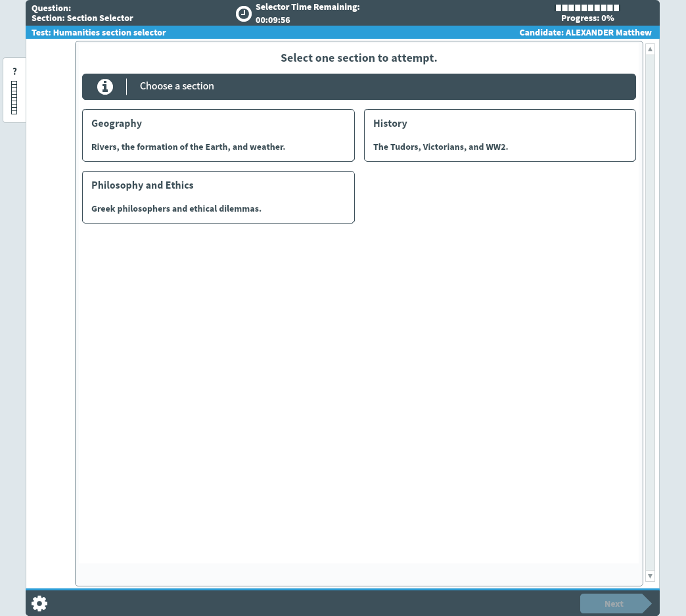Click the "Question:" label in header

point(51,9)
